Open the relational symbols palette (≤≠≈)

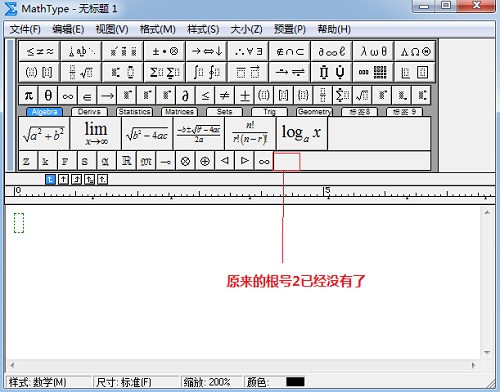[x=39, y=51]
